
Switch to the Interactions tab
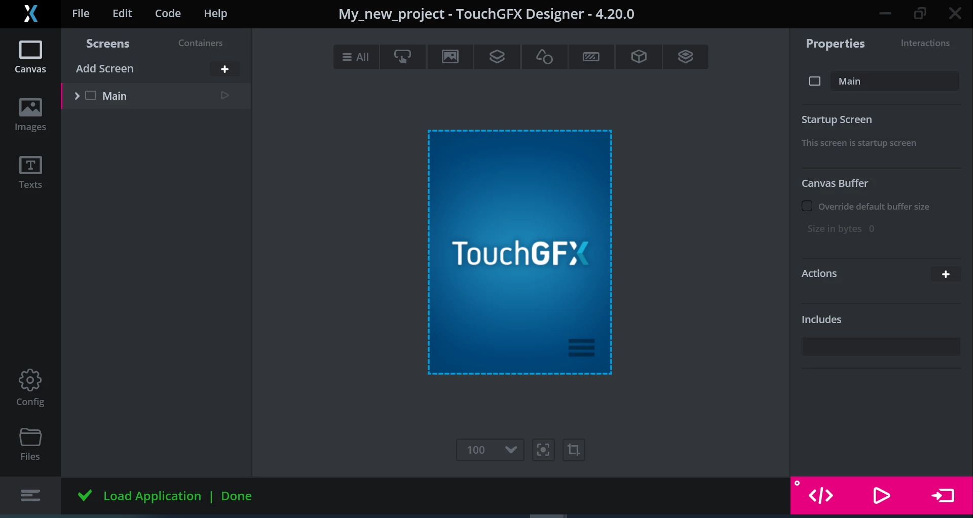(925, 43)
